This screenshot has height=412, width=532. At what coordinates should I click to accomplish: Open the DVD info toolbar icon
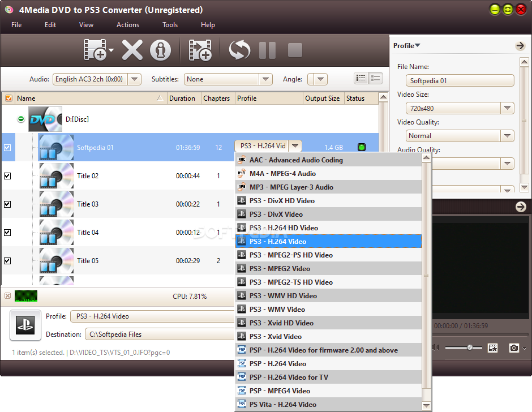click(x=161, y=50)
